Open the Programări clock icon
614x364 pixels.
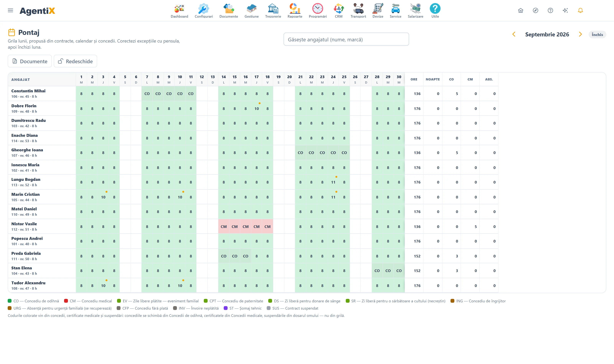pyautogui.click(x=318, y=8)
